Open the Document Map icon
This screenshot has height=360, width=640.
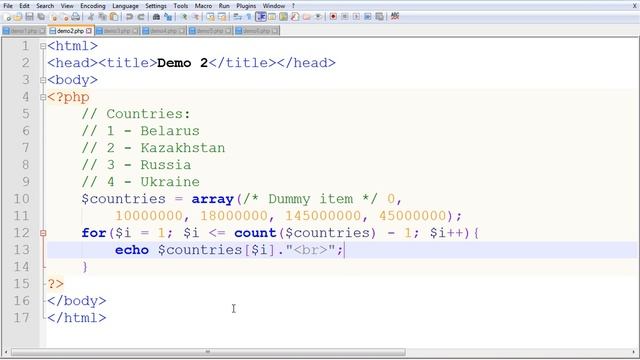tap(283, 17)
